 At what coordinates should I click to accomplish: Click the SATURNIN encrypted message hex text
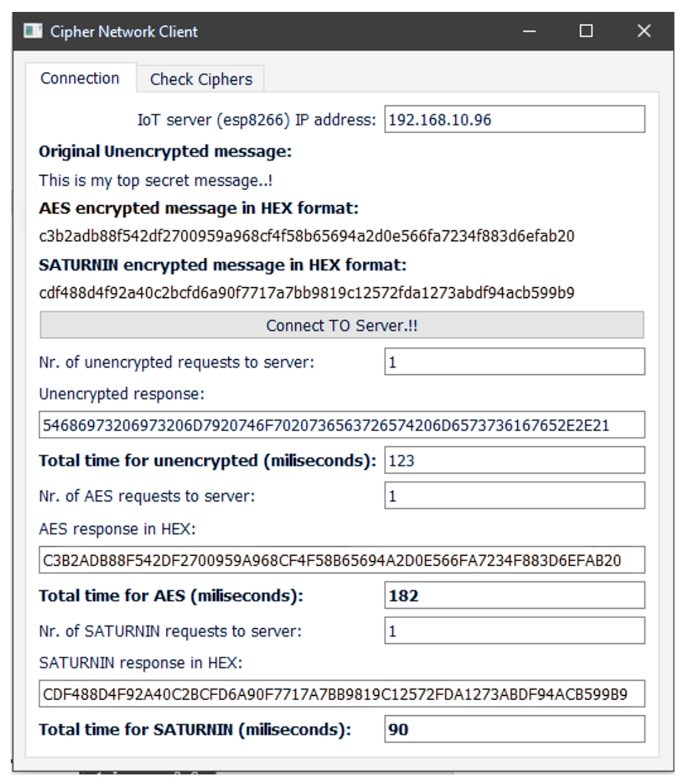pyautogui.click(x=306, y=293)
